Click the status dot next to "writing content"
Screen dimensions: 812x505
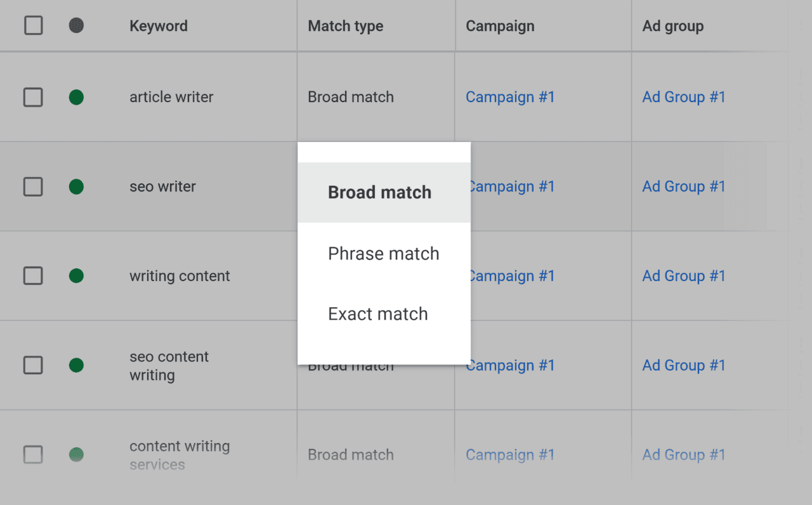(x=76, y=275)
